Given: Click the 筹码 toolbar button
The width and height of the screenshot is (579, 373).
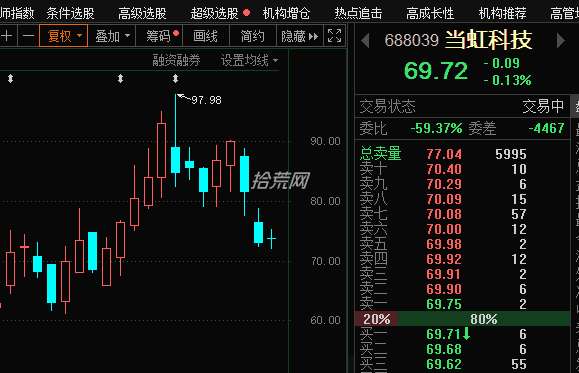Looking at the screenshot, I should point(159,36).
